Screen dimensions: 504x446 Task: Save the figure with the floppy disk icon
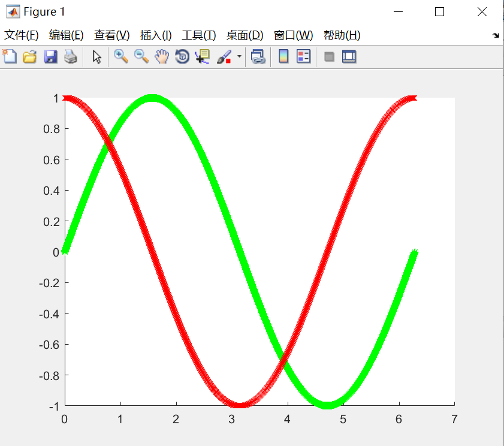pyautogui.click(x=50, y=56)
